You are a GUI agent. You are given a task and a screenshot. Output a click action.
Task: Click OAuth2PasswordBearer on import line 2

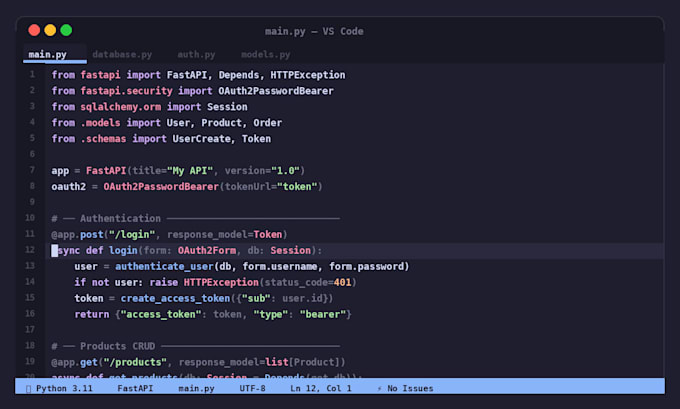click(x=276, y=91)
